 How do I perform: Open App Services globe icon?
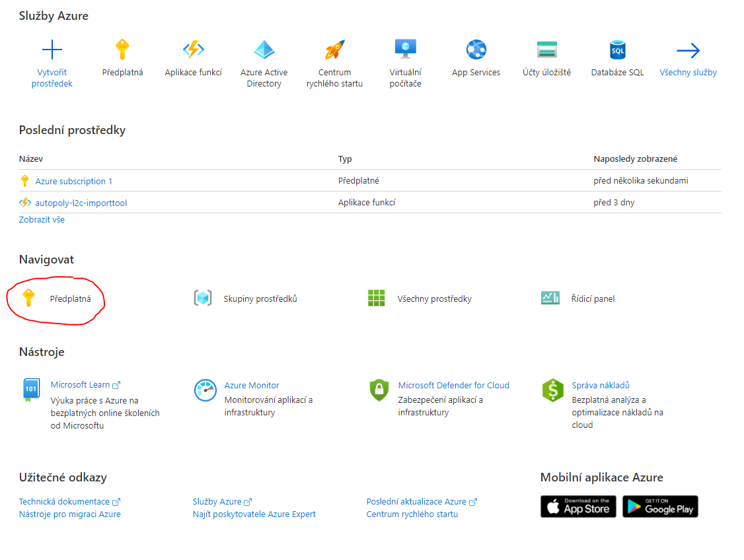[476, 50]
